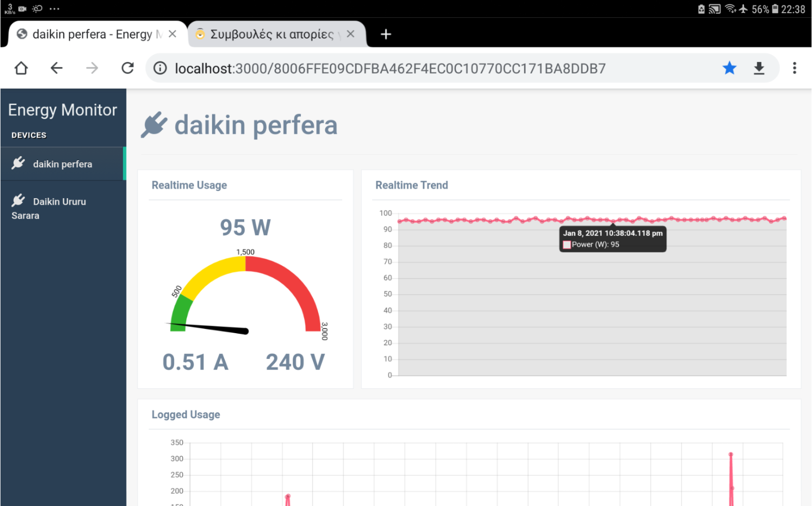This screenshot has height=506, width=812.
Task: Click the chart tooltip showing Power (W): 95
Action: tap(613, 239)
